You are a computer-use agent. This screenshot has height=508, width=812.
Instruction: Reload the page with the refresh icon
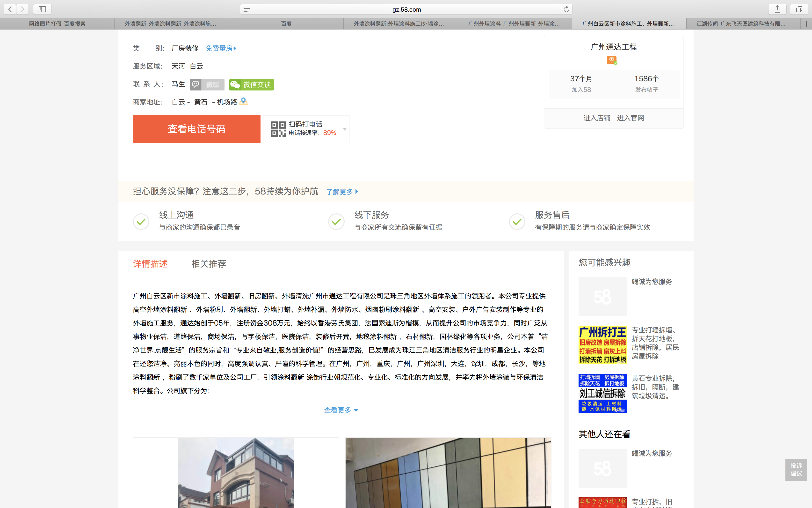coord(566,9)
